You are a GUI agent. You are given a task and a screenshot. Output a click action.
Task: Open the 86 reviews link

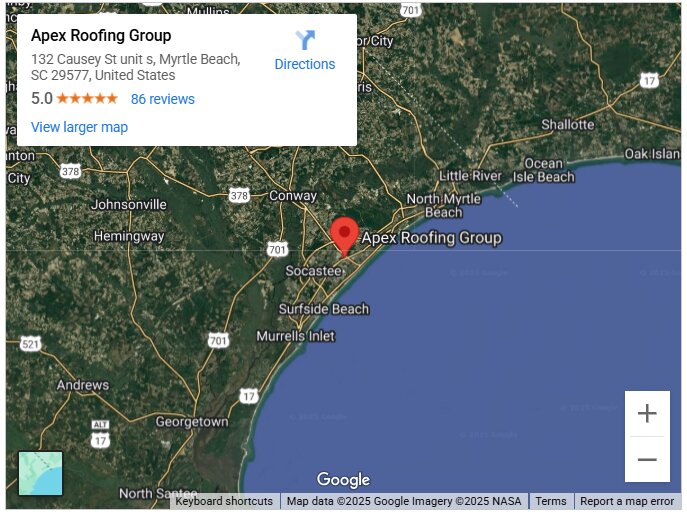click(x=163, y=99)
